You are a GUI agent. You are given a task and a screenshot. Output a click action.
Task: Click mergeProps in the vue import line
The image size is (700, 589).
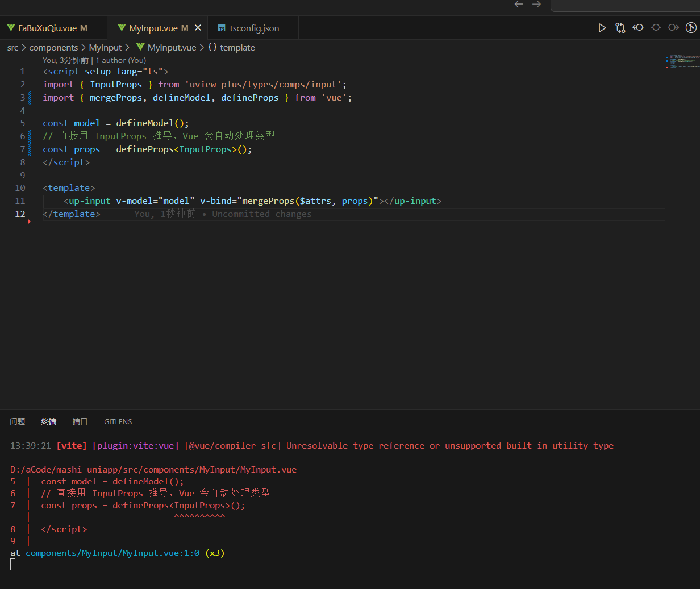point(116,98)
